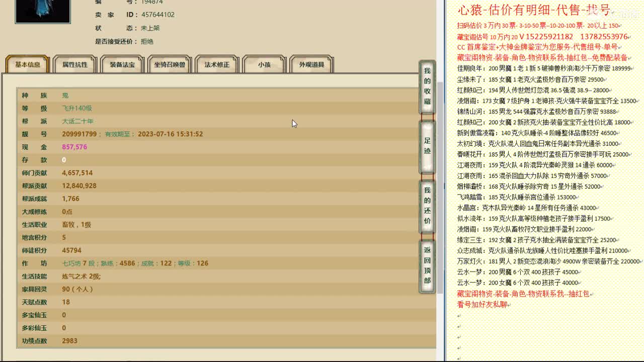Open 我的收藏 side button
Image resolution: width=644 pixels, height=362 pixels.
(x=427, y=86)
